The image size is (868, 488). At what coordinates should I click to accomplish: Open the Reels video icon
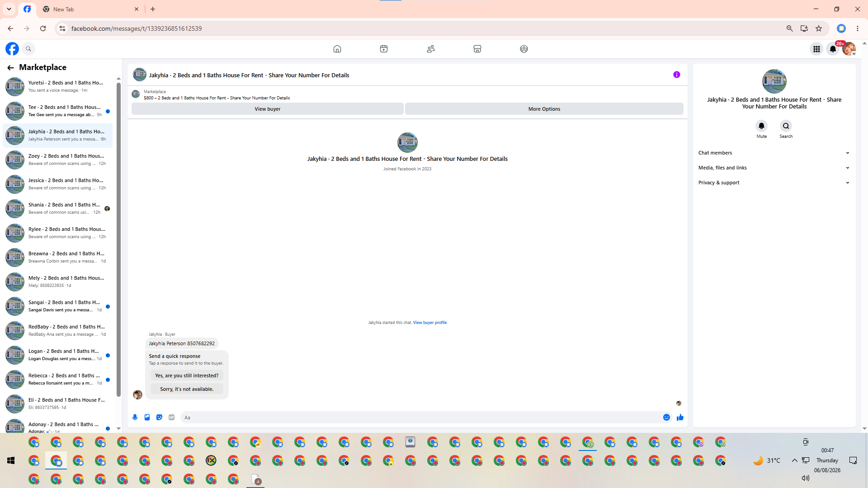click(384, 49)
